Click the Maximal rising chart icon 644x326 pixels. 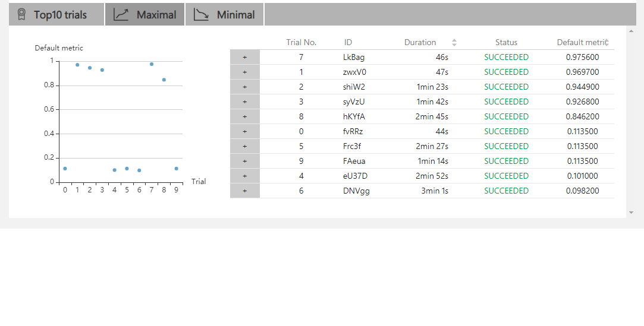coord(121,15)
